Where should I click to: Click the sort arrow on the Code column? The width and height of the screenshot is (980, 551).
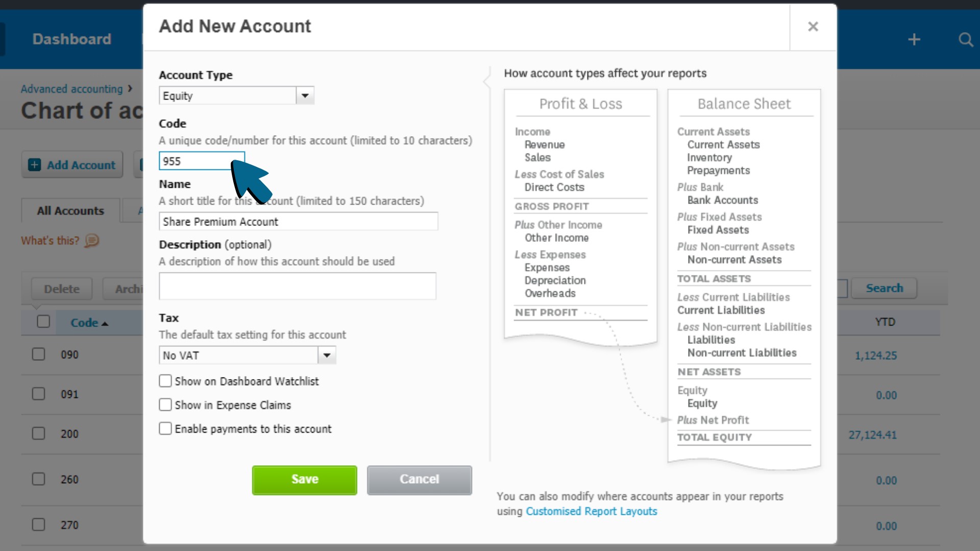[x=106, y=322]
